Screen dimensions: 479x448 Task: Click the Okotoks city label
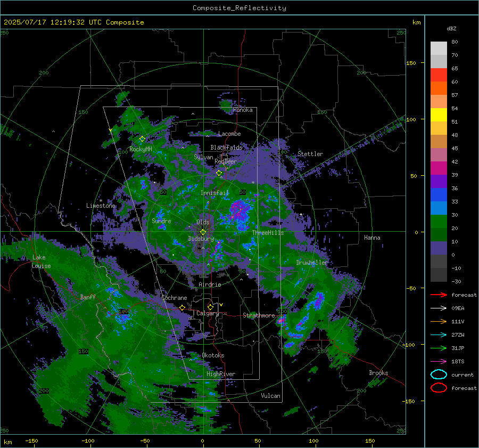coord(213,355)
